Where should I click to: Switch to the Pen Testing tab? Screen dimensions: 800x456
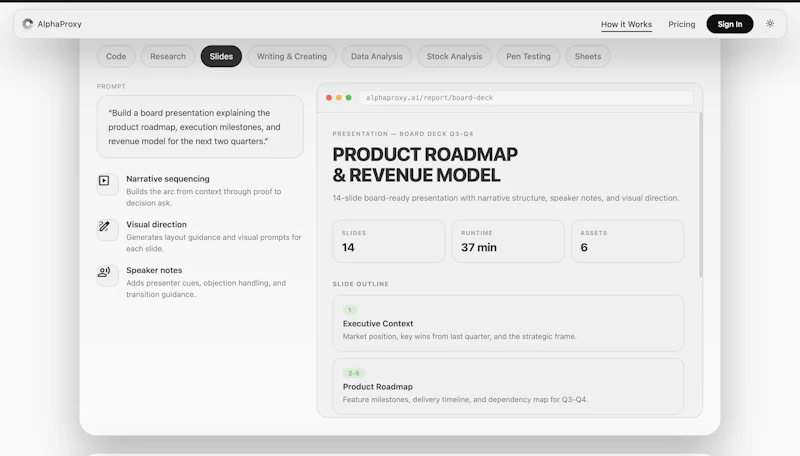528,56
